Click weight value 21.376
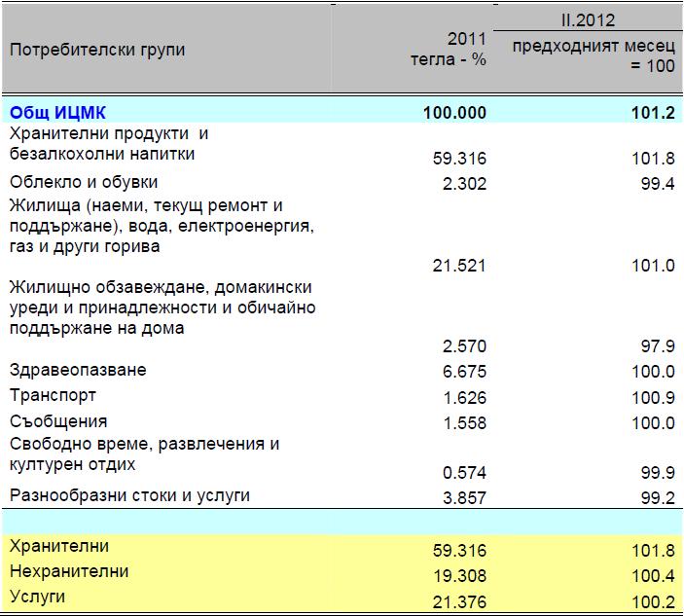 (459, 602)
